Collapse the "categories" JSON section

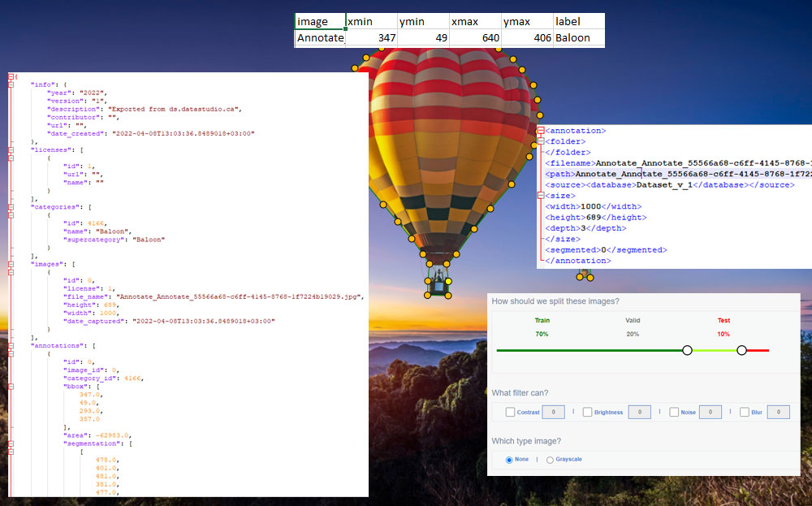pos(11,207)
